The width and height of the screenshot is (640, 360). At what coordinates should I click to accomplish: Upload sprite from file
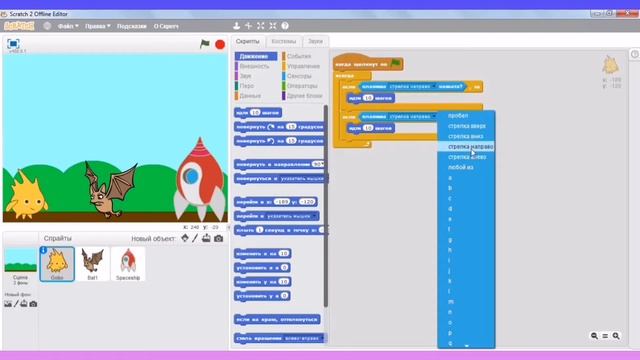206,238
